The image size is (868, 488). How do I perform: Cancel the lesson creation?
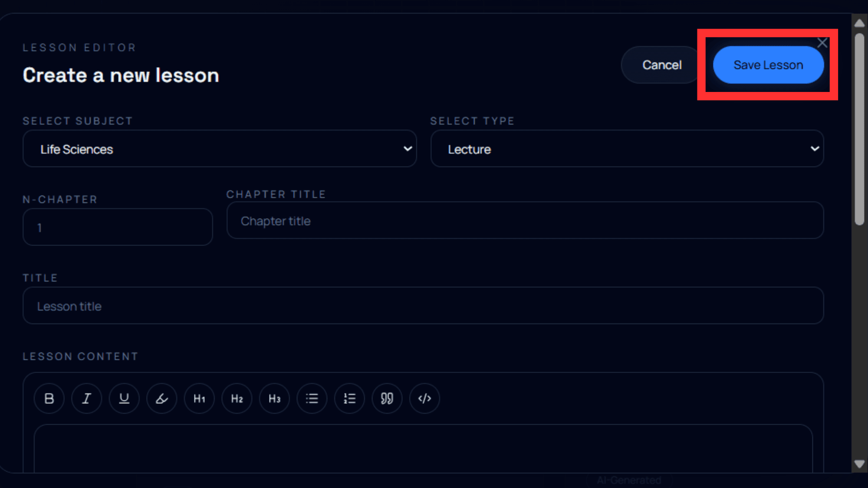[662, 65]
